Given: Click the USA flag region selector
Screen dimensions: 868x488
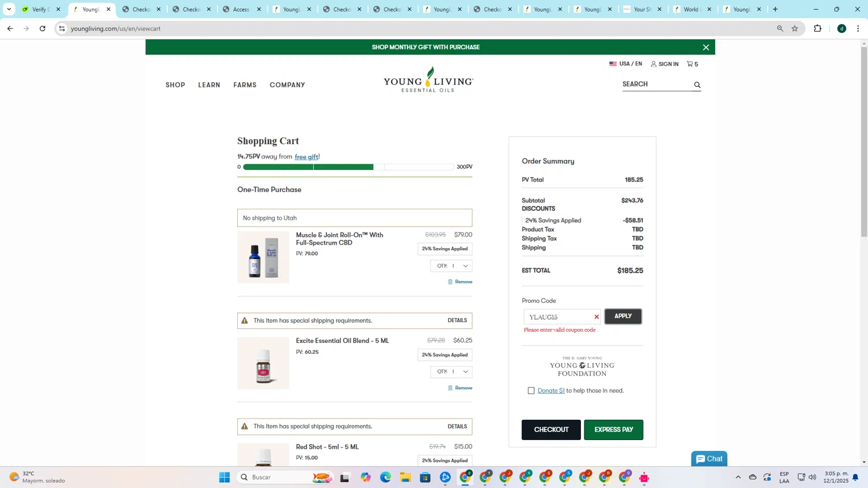Looking at the screenshot, I should [626, 64].
